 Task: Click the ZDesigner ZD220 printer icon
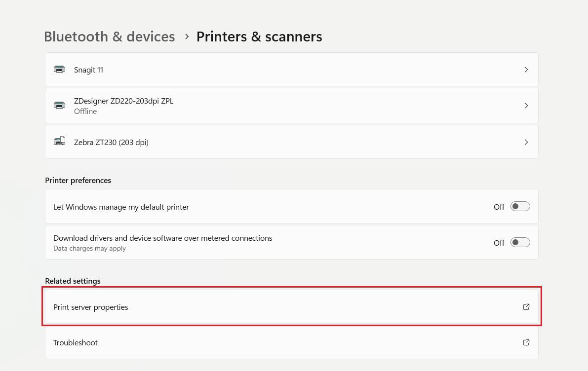click(x=59, y=105)
